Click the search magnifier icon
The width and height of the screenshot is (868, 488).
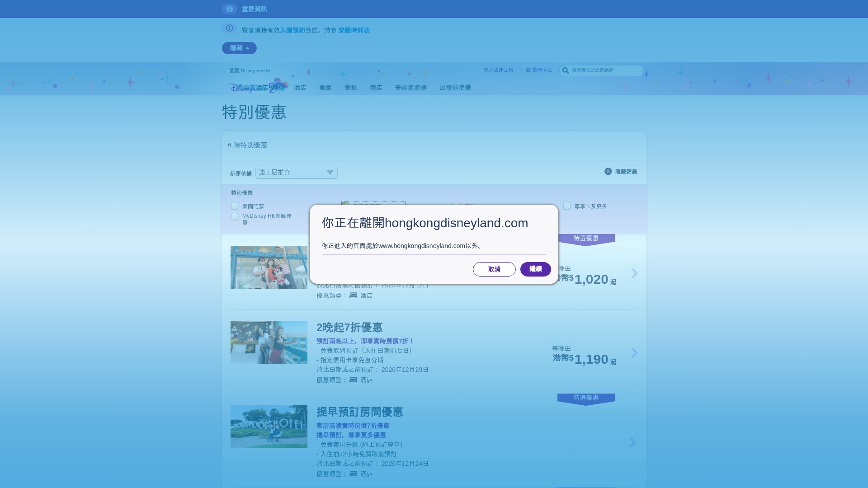(565, 70)
